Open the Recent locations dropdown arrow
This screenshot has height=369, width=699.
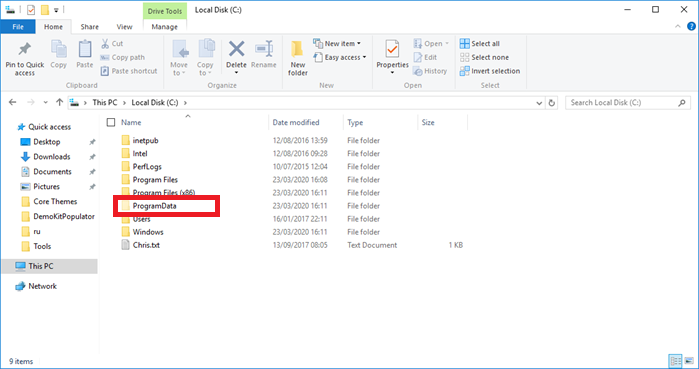(x=45, y=102)
